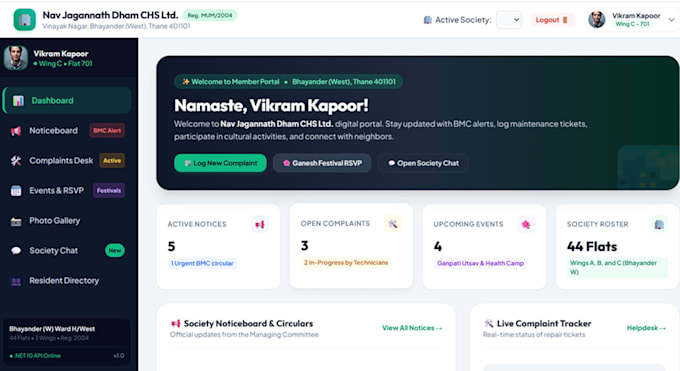Click the Logout door icon
Image resolution: width=680 pixels, height=371 pixels.
click(565, 20)
